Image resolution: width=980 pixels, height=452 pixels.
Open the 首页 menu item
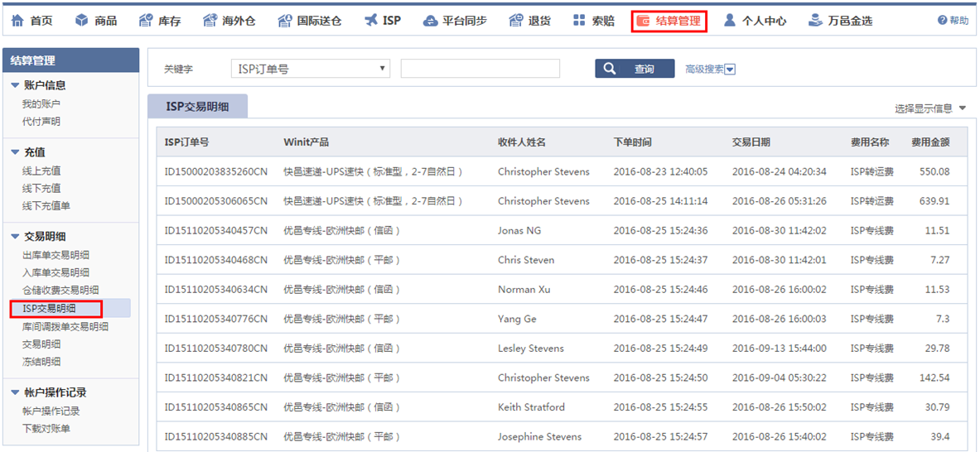click(x=41, y=22)
